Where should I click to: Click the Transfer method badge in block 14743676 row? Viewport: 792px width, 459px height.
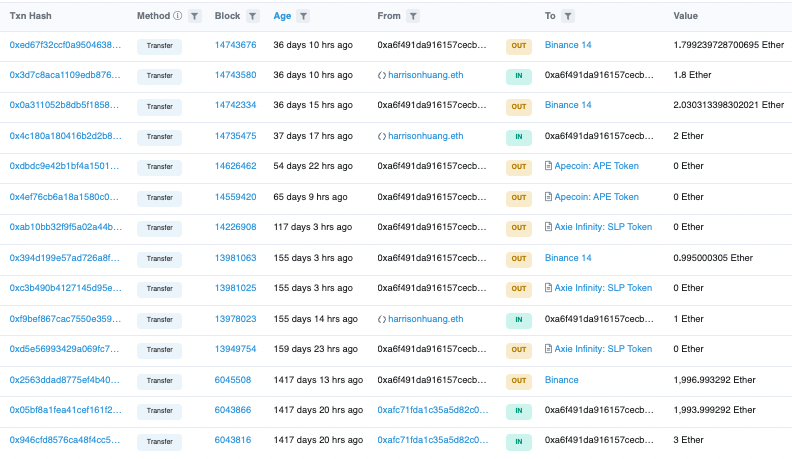tap(160, 46)
